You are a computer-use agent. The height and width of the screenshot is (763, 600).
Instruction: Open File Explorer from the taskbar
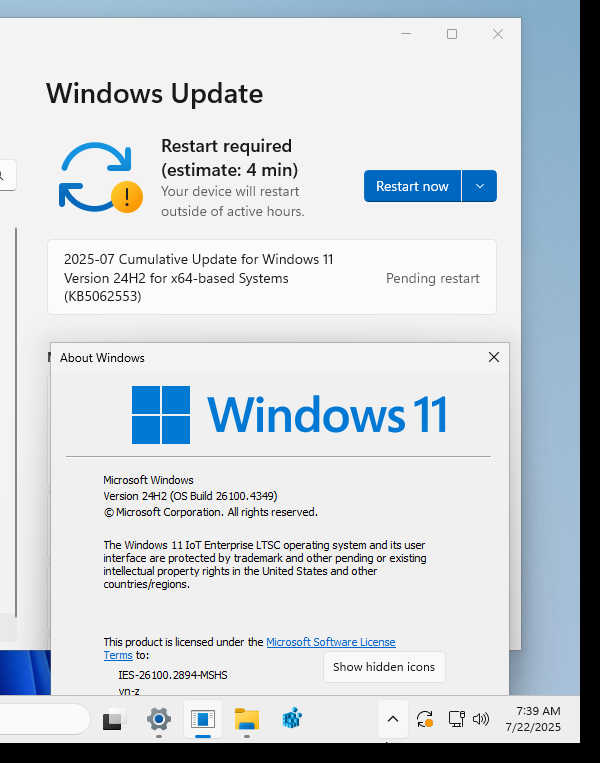247,719
